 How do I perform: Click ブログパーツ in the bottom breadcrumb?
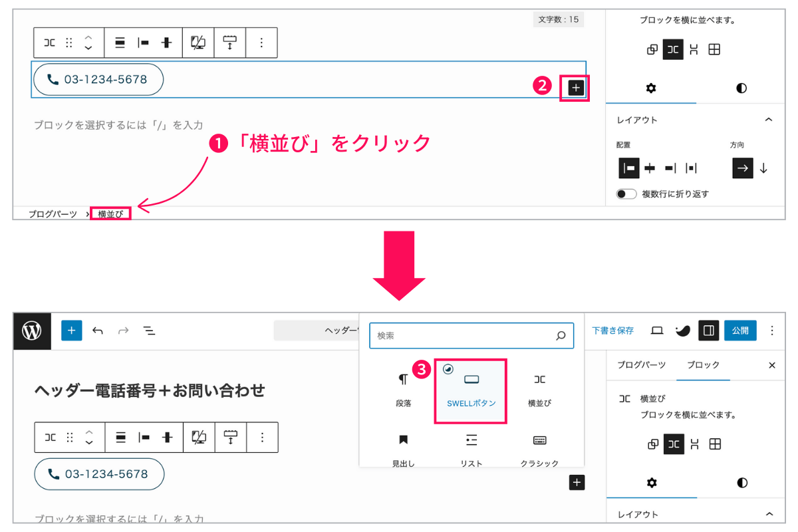(53, 214)
